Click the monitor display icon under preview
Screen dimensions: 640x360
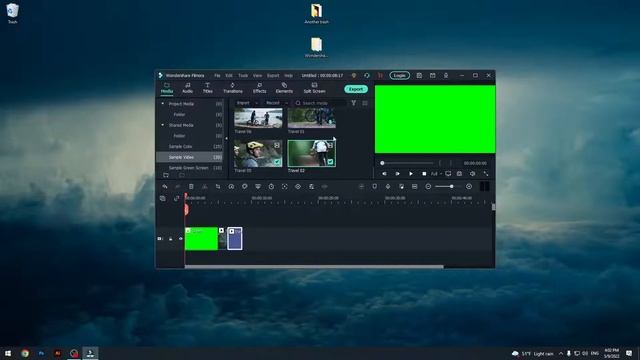click(x=448, y=173)
